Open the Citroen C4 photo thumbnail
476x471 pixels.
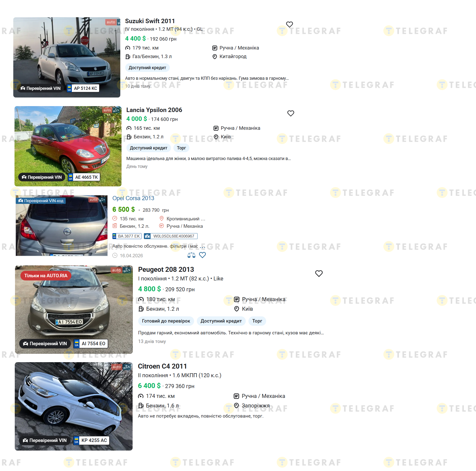click(74, 406)
